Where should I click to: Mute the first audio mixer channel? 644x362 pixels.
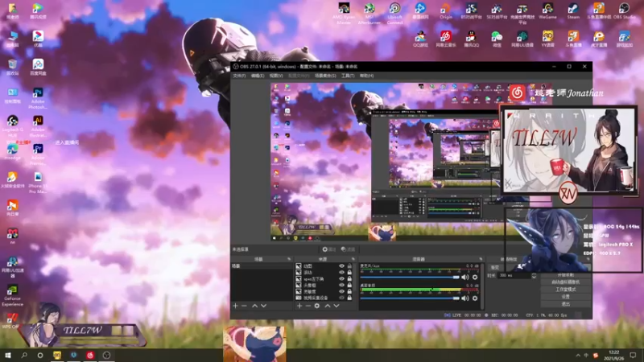[465, 277]
